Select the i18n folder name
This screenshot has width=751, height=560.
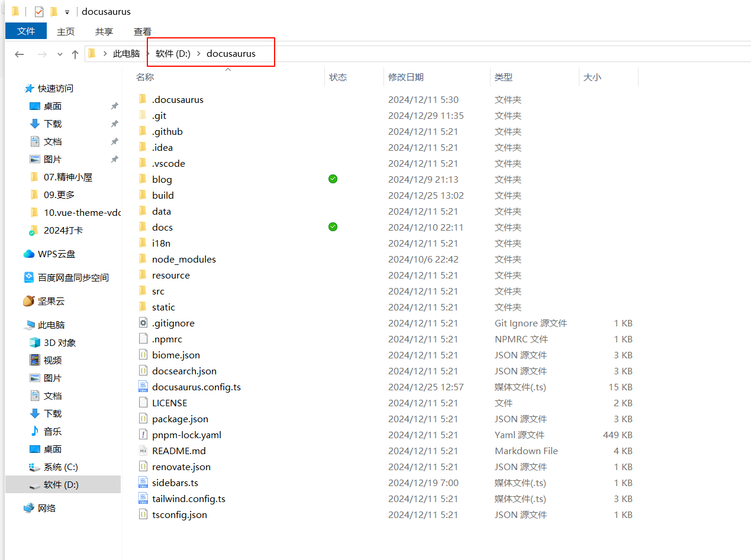[162, 243]
